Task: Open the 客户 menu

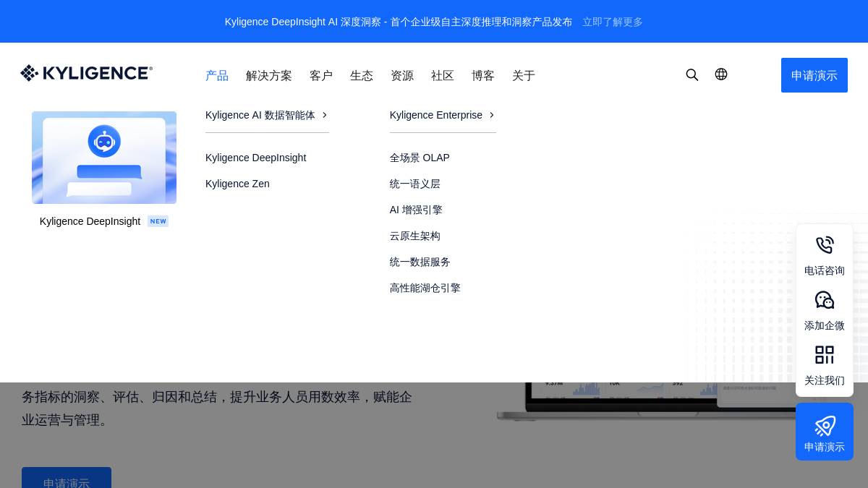Action: point(321,75)
